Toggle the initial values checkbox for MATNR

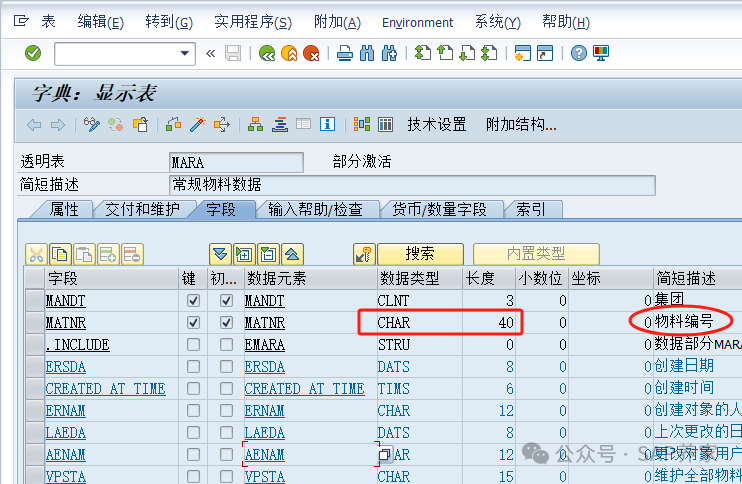pyautogui.click(x=226, y=323)
